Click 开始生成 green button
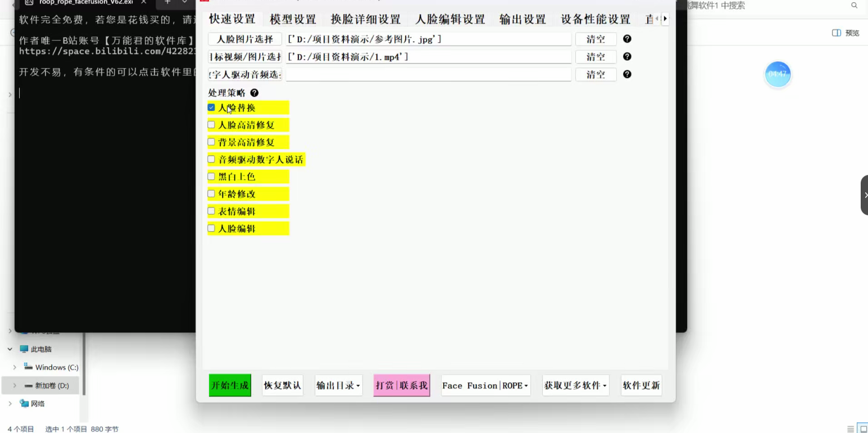This screenshot has height=433, width=868. pyautogui.click(x=230, y=385)
